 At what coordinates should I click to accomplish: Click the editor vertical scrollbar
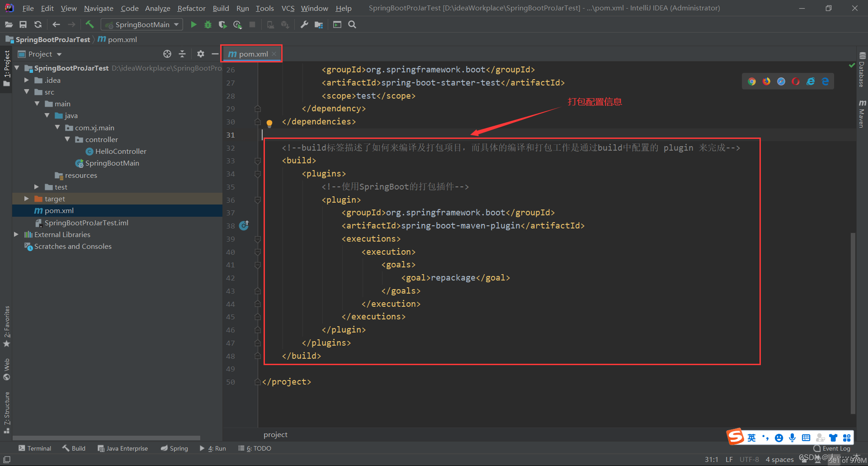853,323
